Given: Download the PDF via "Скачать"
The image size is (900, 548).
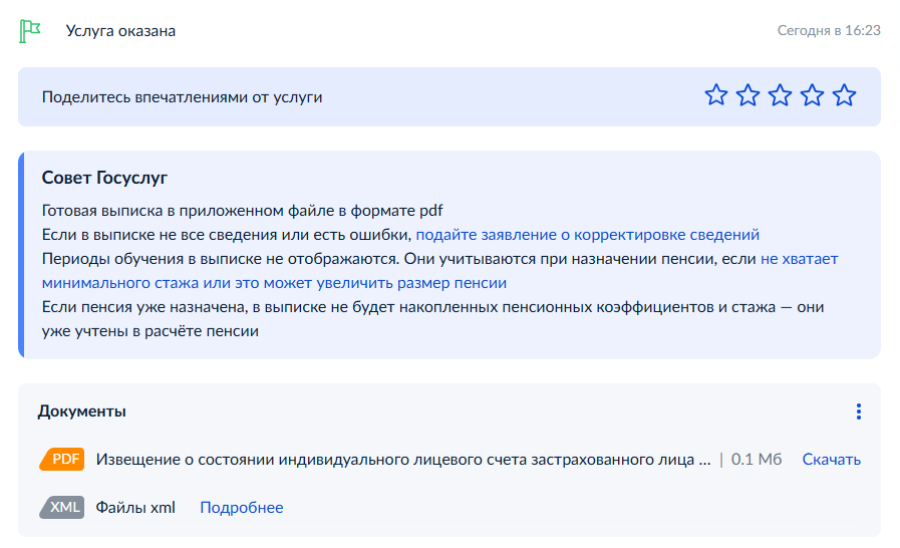Looking at the screenshot, I should click(831, 459).
